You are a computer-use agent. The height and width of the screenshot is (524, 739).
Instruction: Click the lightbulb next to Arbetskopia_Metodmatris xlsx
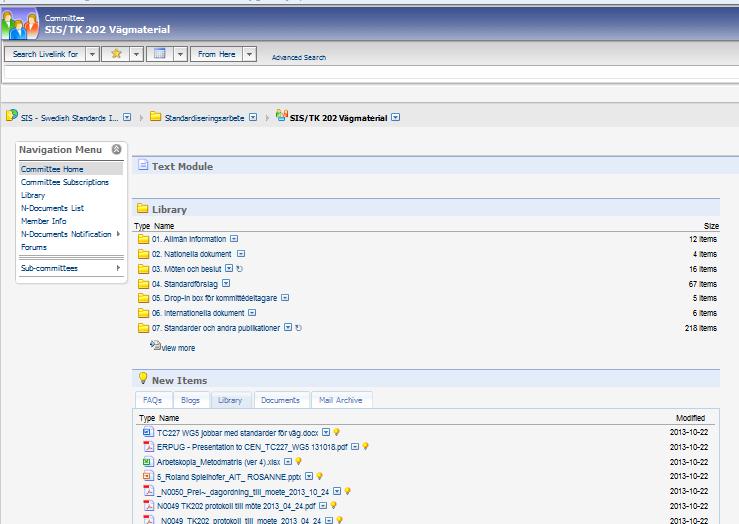tap(298, 461)
